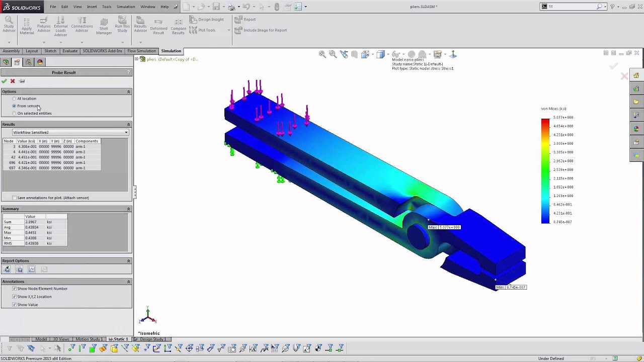Switch to the Evaluate tab
Image resolution: width=644 pixels, height=362 pixels.
point(70,51)
